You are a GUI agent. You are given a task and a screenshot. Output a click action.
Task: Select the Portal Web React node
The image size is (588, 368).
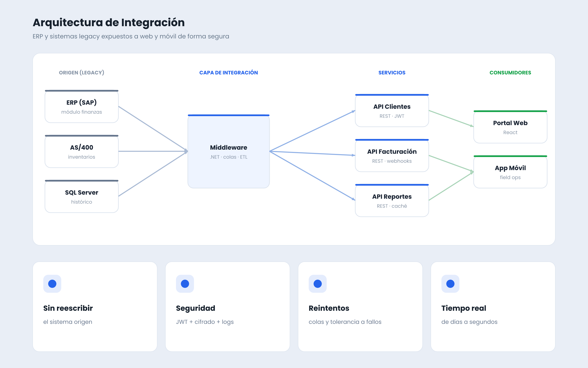pos(510,127)
